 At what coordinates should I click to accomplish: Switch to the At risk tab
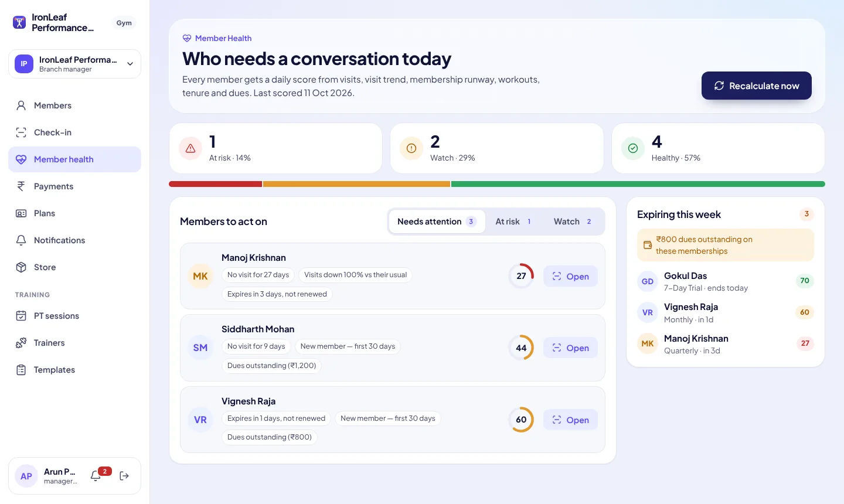pos(513,222)
